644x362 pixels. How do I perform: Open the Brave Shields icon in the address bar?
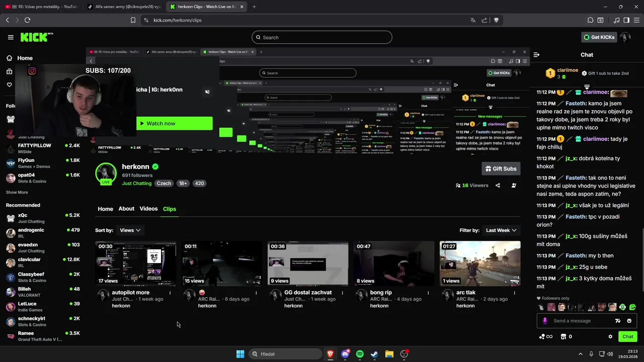tap(496, 20)
